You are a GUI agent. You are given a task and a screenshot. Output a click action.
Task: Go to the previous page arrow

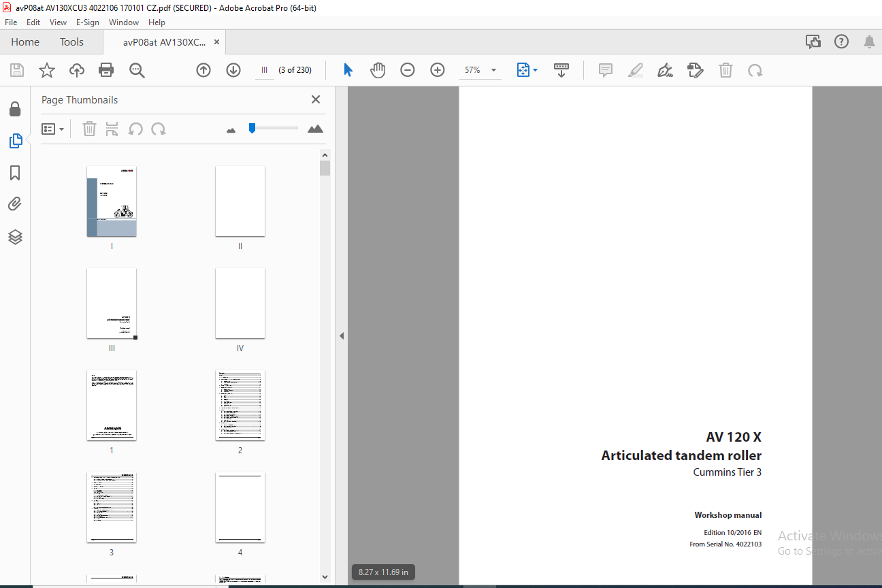click(203, 70)
